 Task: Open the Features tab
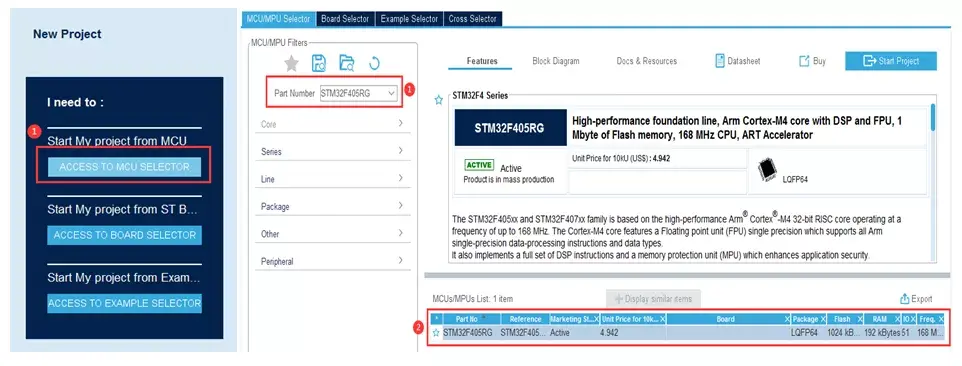482,61
